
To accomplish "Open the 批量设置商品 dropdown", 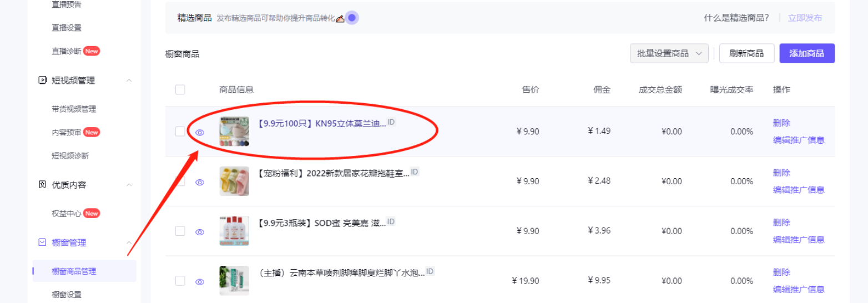I will click(x=669, y=53).
